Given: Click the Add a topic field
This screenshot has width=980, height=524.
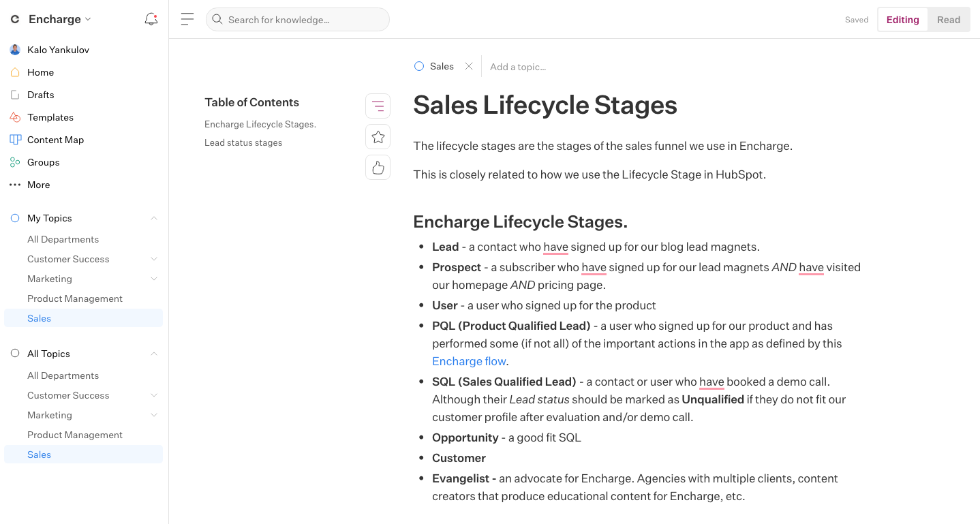Looking at the screenshot, I should (518, 67).
